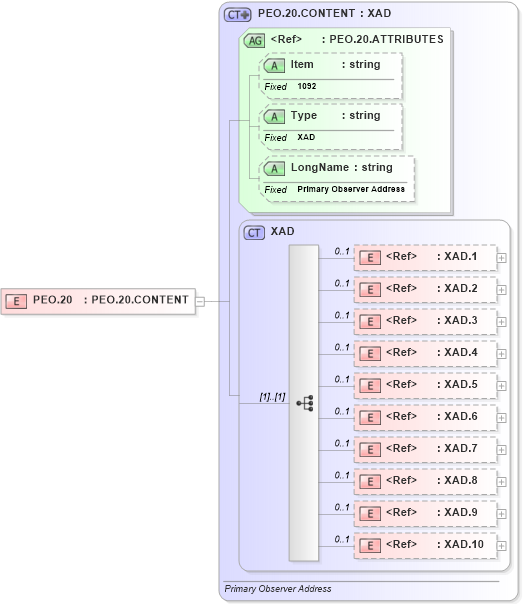Click the E icon of XAD.7

click(x=370, y=450)
